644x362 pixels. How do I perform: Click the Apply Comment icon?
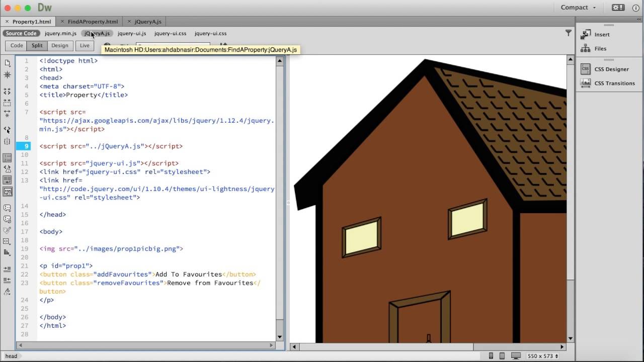pyautogui.click(x=8, y=208)
